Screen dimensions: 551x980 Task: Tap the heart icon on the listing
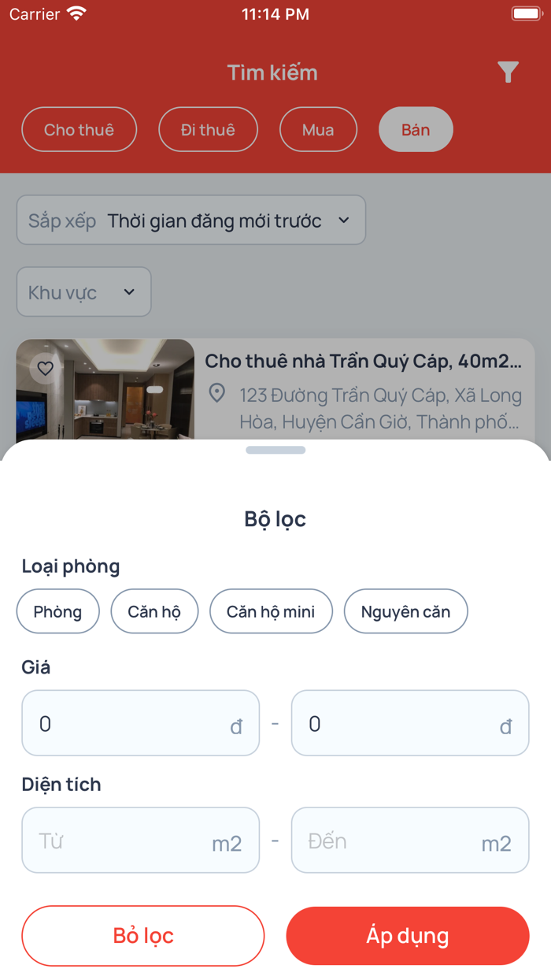coord(45,367)
